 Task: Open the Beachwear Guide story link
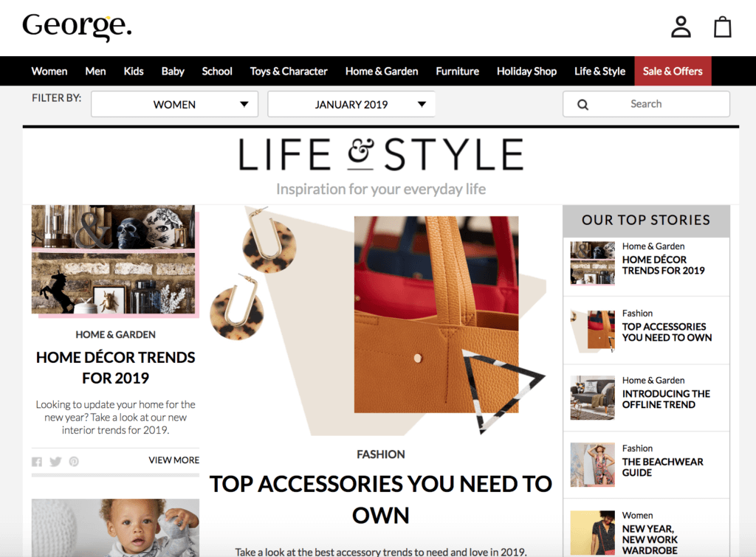pos(662,467)
